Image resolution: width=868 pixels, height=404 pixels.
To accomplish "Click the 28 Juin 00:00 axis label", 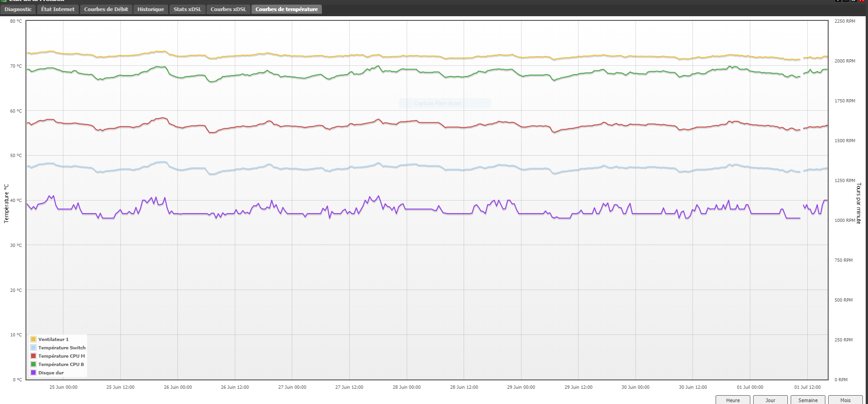I will [407, 387].
